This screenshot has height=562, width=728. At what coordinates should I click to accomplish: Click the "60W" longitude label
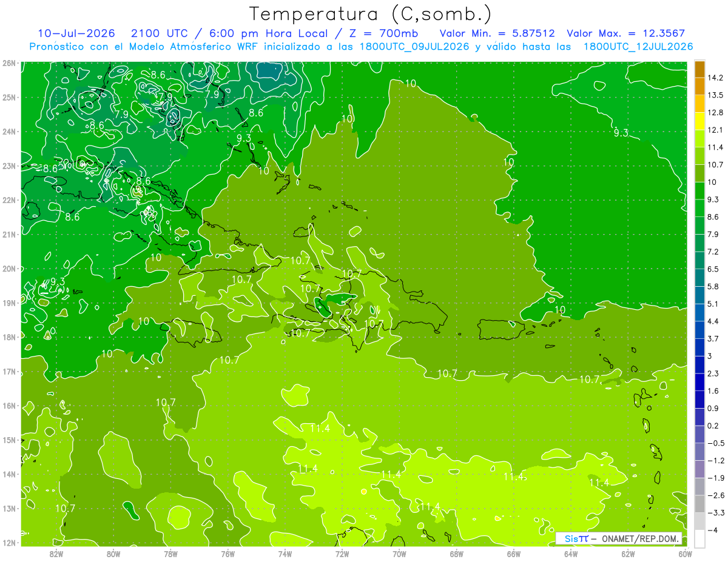click(x=685, y=554)
